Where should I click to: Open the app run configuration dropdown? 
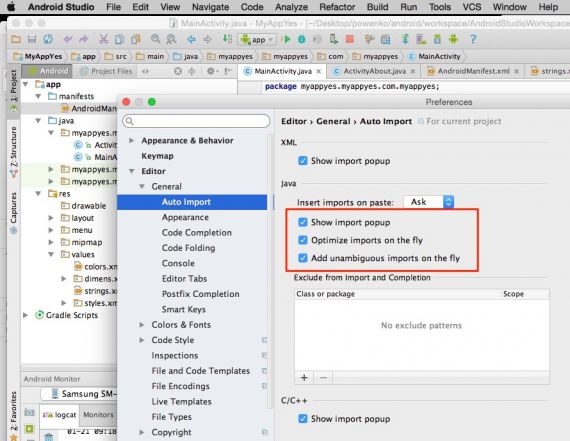[x=257, y=39]
